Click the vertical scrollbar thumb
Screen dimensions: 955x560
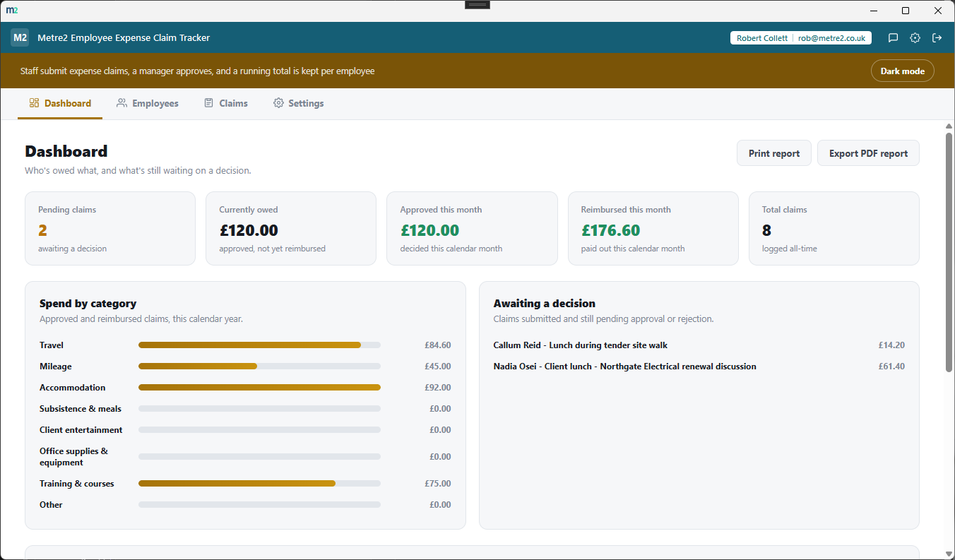pyautogui.click(x=949, y=251)
